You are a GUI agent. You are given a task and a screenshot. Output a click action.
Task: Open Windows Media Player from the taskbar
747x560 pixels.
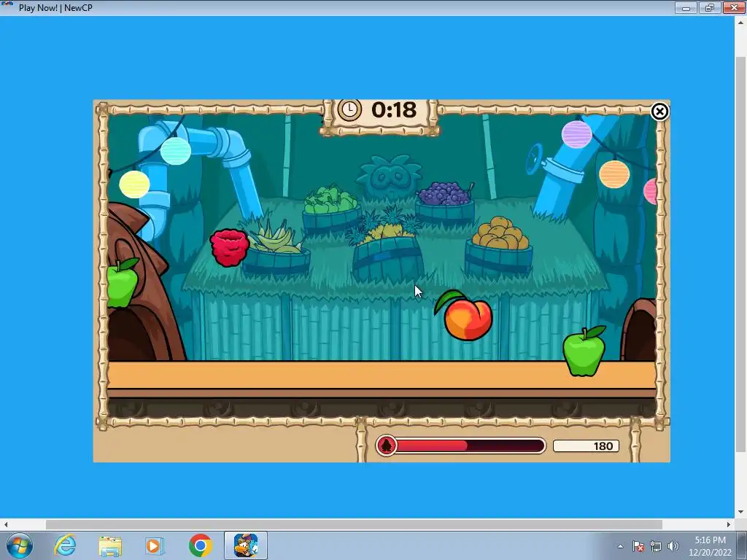155,545
